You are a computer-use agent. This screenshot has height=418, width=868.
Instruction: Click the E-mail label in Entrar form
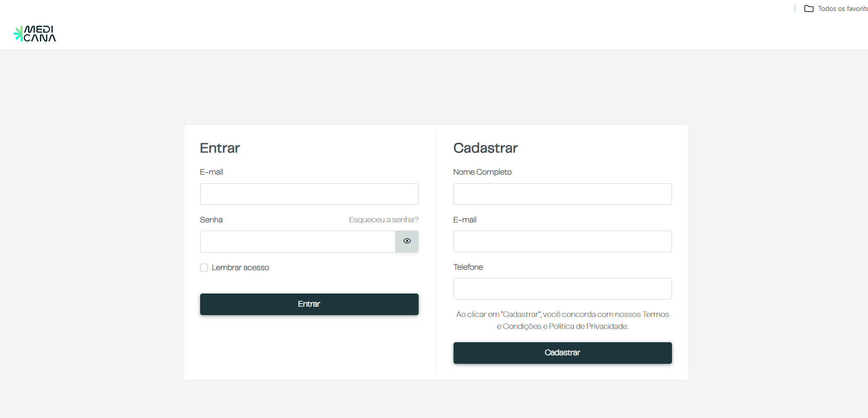pos(211,172)
